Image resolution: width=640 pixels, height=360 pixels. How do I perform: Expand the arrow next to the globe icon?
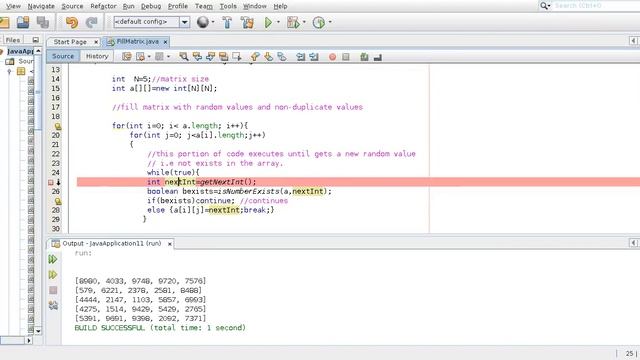coord(213,22)
